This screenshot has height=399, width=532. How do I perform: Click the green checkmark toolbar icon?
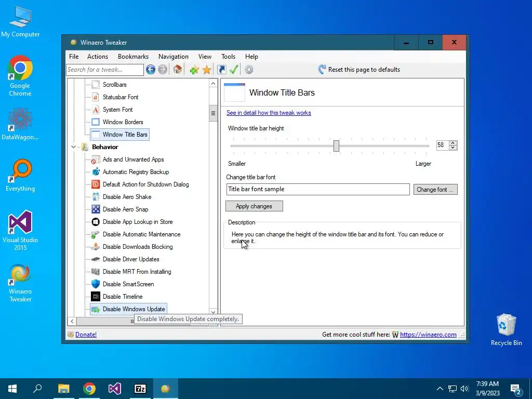(234, 69)
